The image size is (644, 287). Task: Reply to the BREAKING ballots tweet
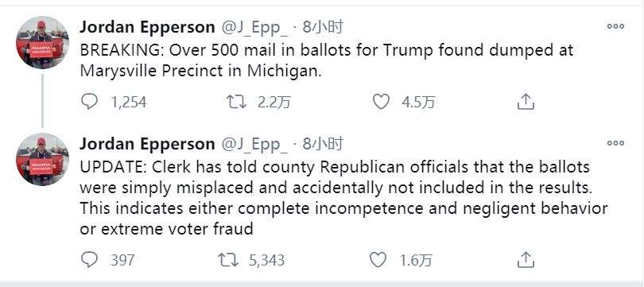[x=89, y=102]
